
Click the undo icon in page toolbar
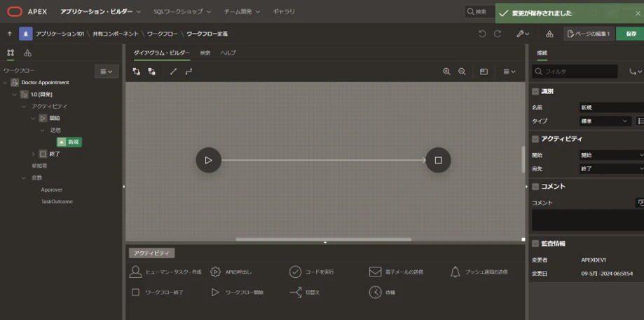coord(482,34)
